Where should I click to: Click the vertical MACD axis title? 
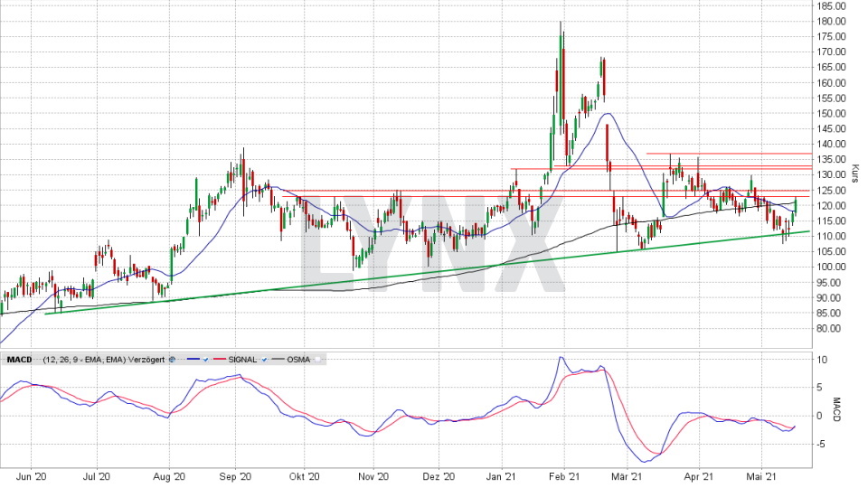coord(836,409)
